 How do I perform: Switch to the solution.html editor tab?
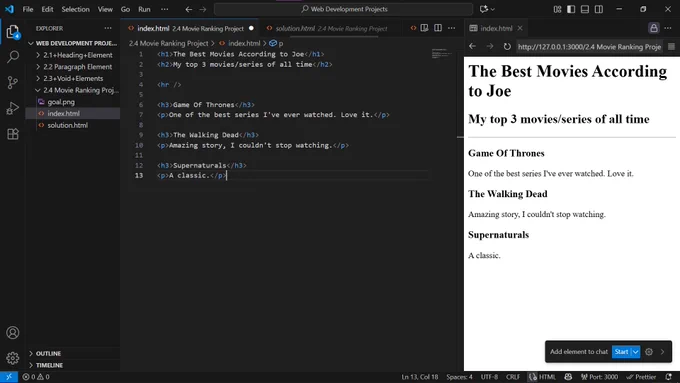pos(327,28)
